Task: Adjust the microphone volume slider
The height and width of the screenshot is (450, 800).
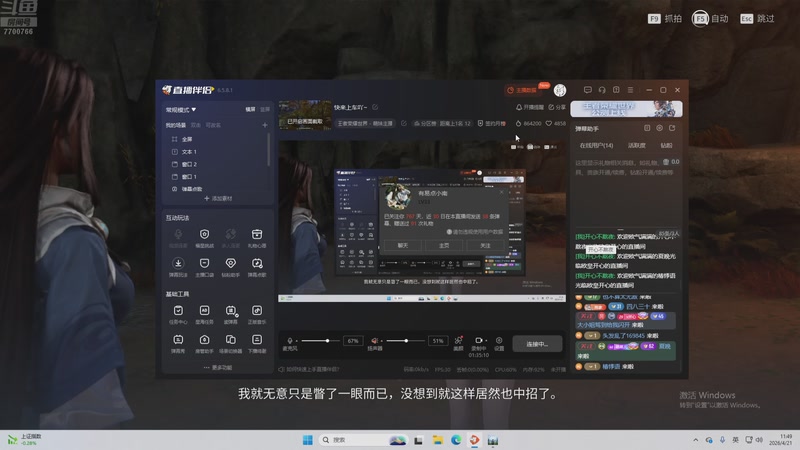Action: click(321, 340)
